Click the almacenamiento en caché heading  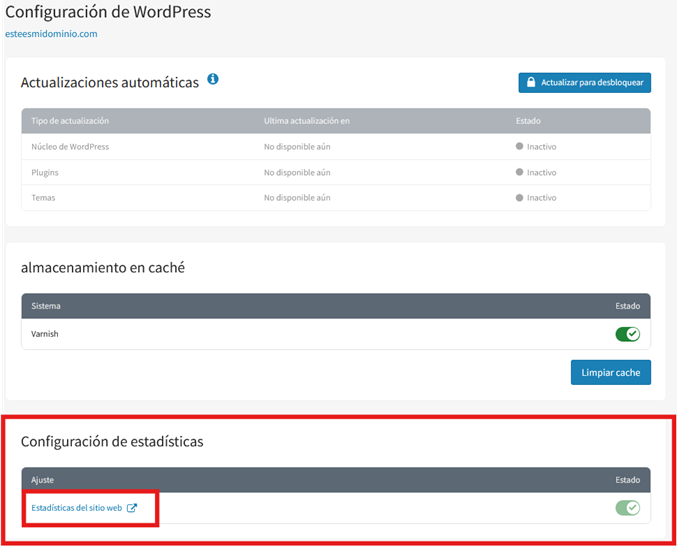103,268
